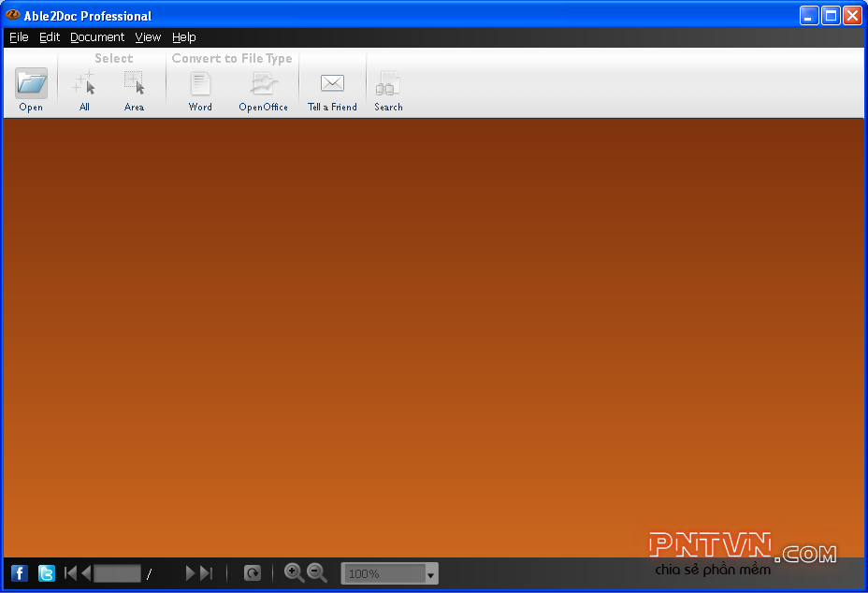
Task: Open the File menu
Action: pyautogui.click(x=19, y=37)
